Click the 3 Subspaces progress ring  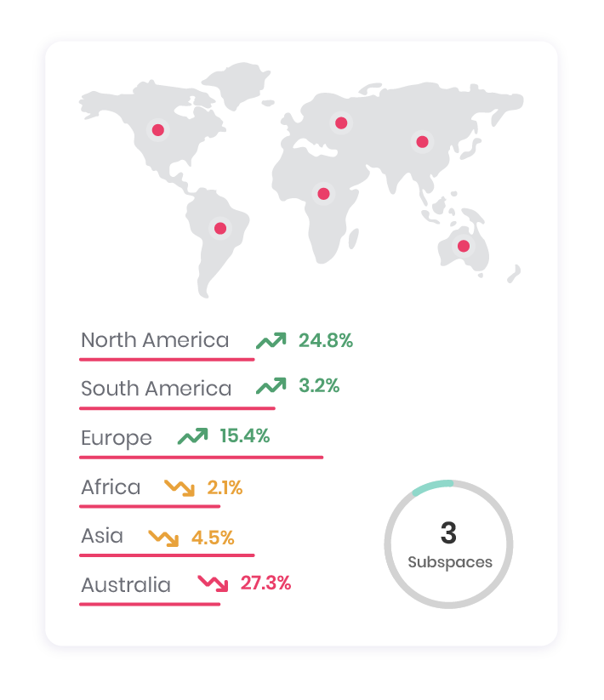[448, 544]
